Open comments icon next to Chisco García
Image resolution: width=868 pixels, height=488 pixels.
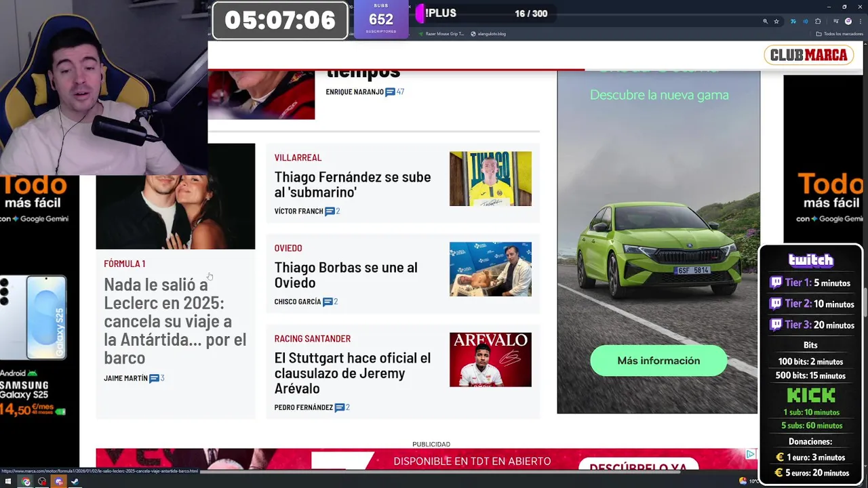[328, 302]
